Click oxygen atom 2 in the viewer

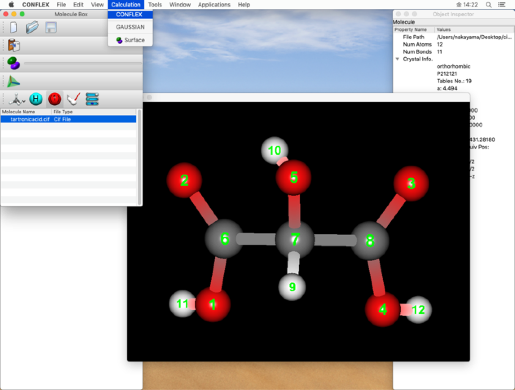(x=184, y=180)
